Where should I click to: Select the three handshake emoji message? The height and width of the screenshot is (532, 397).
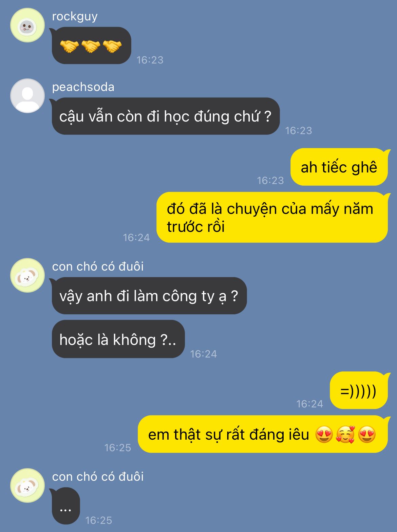91,45
